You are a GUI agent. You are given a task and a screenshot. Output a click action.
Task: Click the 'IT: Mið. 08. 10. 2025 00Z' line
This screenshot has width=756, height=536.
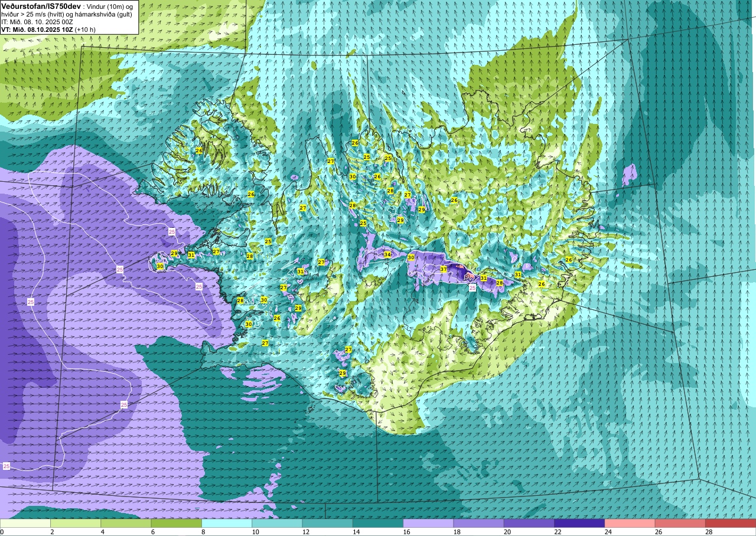tap(37, 21)
